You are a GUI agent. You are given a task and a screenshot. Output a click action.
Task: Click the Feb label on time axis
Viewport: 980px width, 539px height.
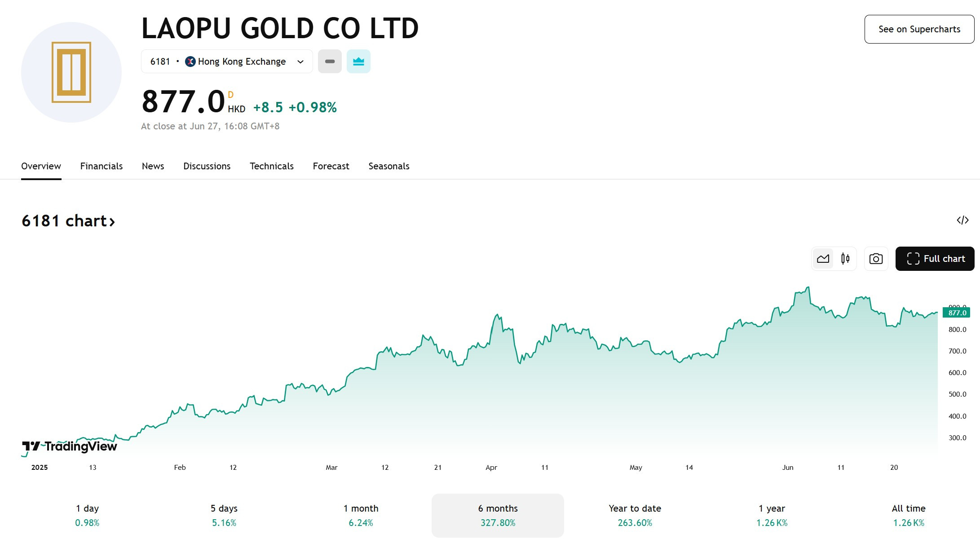point(180,468)
